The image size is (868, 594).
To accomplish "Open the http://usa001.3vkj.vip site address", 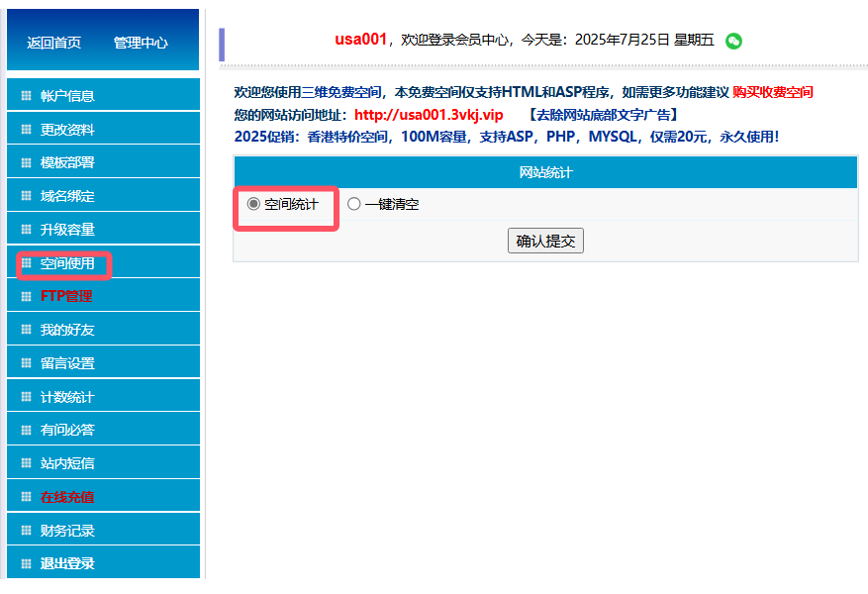I will (429, 115).
